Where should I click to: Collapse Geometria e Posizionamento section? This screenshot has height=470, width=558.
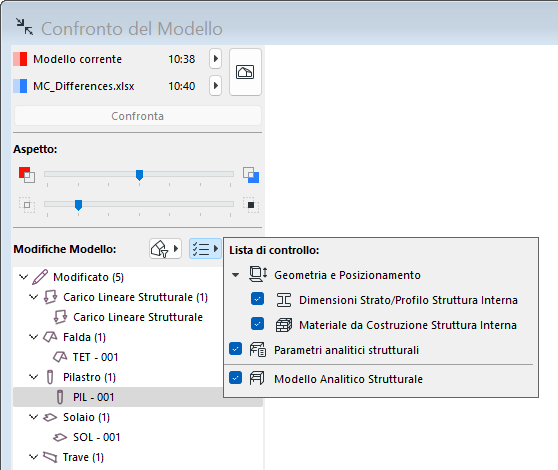coord(235,275)
